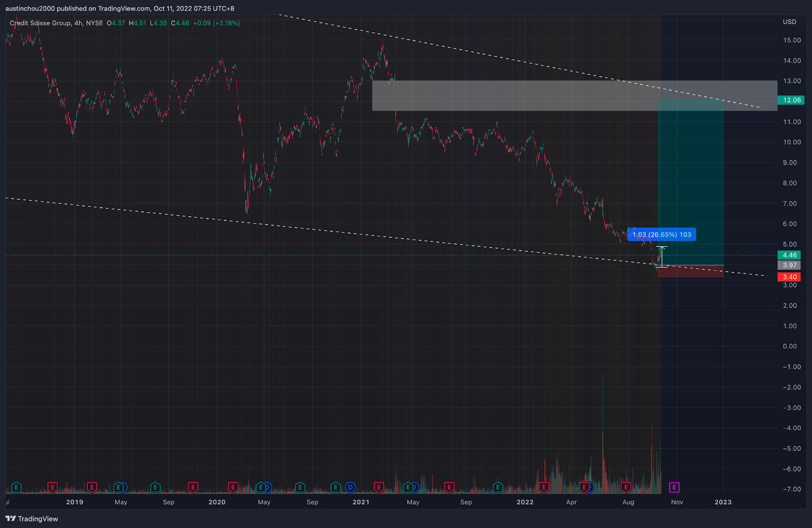Click the Apr label on time axis
This screenshot has width=812, height=528.
point(571,502)
